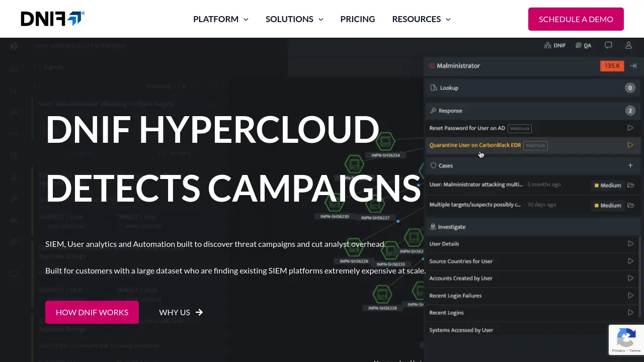This screenshot has height=362, width=644.
Task: Switch to the QA workspace tab
Action: pyautogui.click(x=583, y=45)
